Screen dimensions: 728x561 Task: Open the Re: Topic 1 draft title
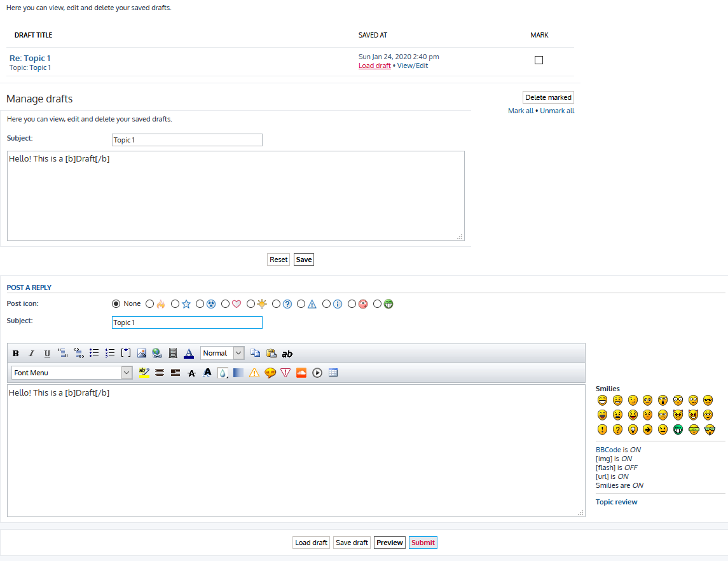(30, 58)
